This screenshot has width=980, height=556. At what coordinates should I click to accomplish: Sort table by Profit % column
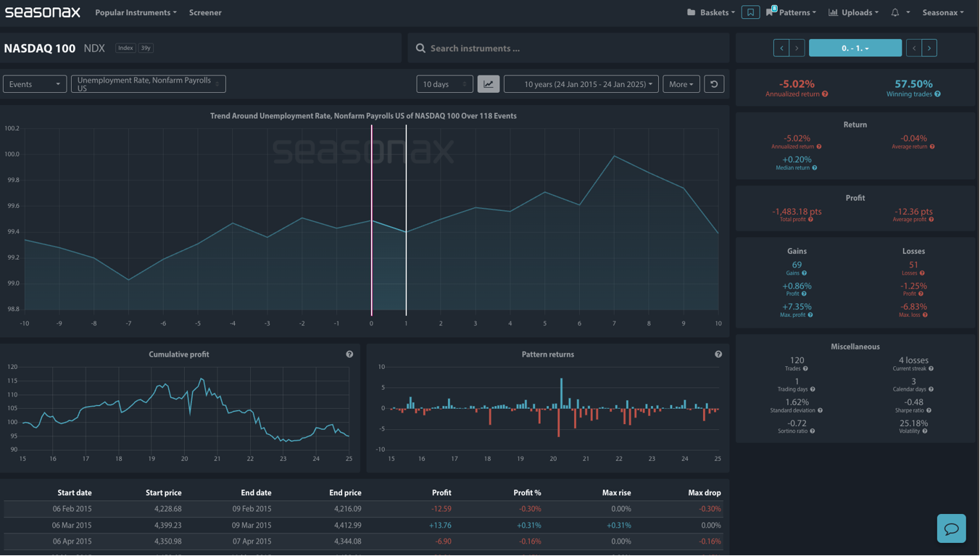[527, 493]
